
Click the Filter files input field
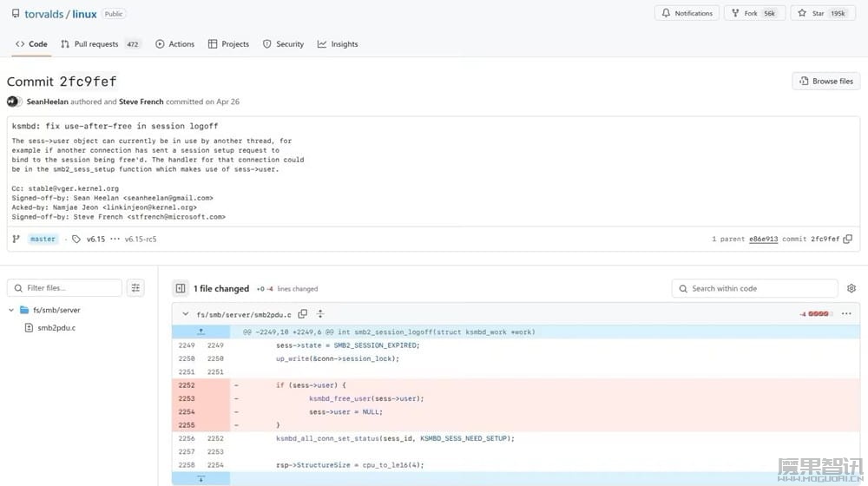[64, 288]
